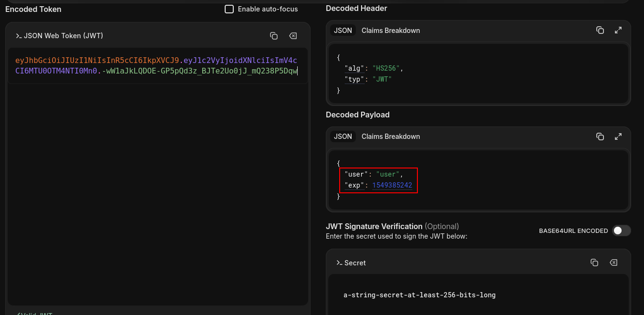Click the "typ" key in header
The width and height of the screenshot is (644, 315).
pyautogui.click(x=354, y=79)
